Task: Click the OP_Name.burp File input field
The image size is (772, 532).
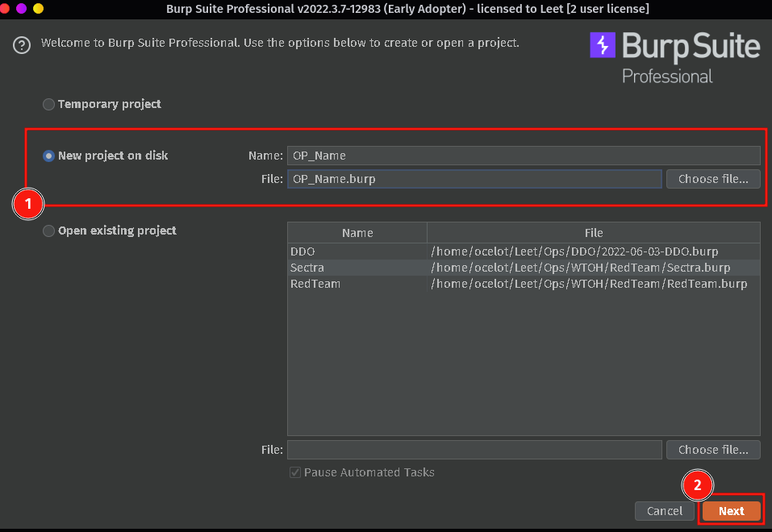Action: point(474,179)
